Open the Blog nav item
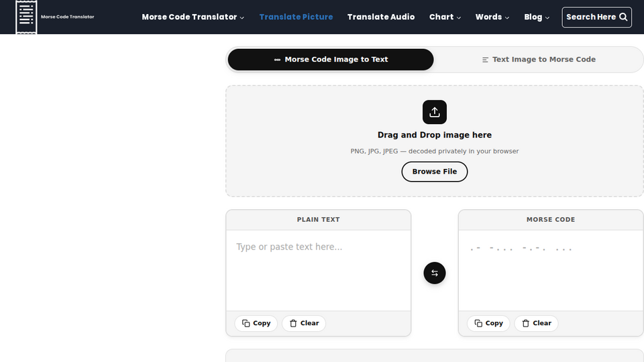Viewport: 644px width, 362px height. click(x=533, y=17)
